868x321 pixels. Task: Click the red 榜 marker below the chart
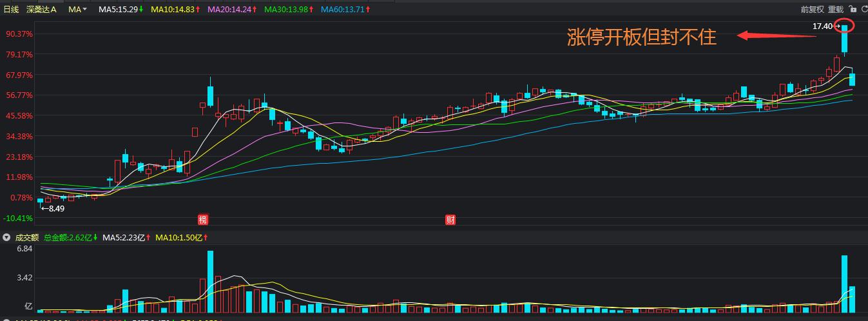click(203, 219)
